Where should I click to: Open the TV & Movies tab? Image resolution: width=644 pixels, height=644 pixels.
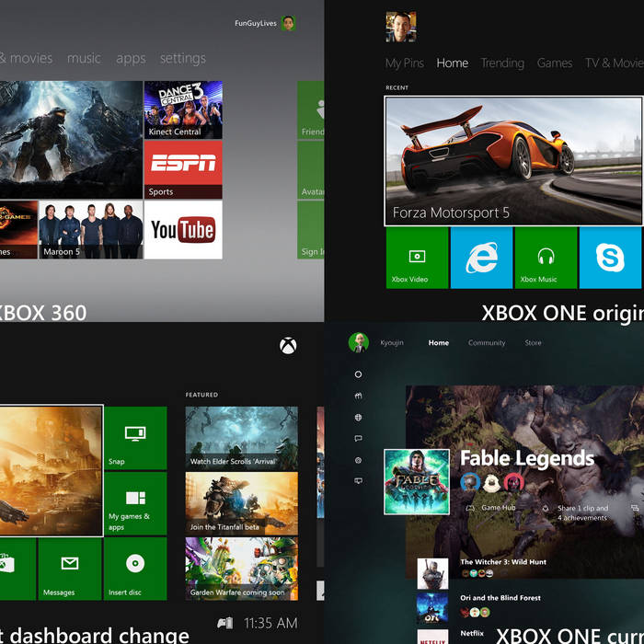click(615, 63)
